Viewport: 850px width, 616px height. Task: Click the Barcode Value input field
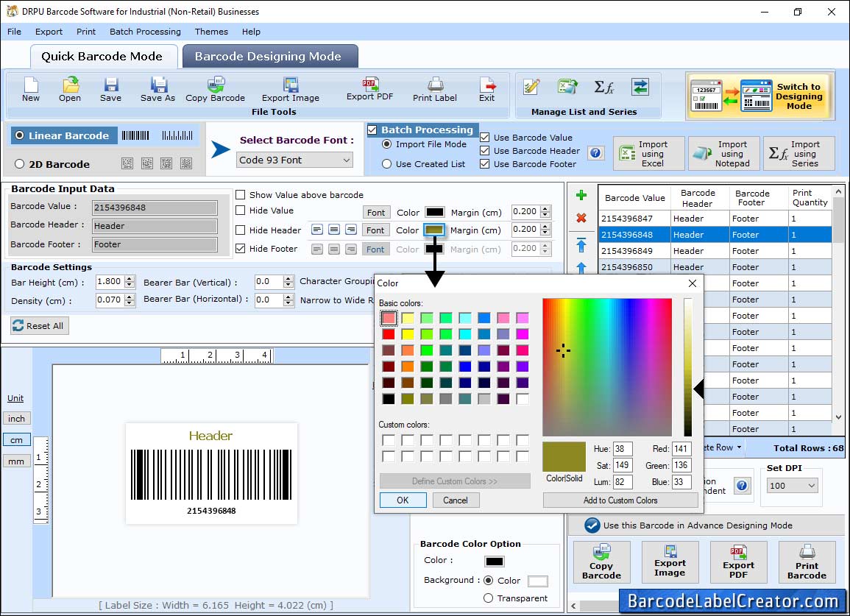155,207
